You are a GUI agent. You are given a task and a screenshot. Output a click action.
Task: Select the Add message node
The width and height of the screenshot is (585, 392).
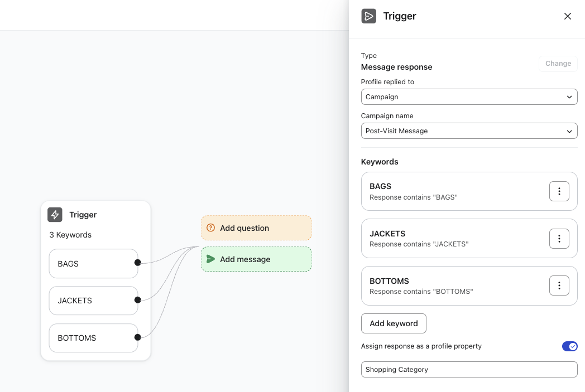click(256, 259)
